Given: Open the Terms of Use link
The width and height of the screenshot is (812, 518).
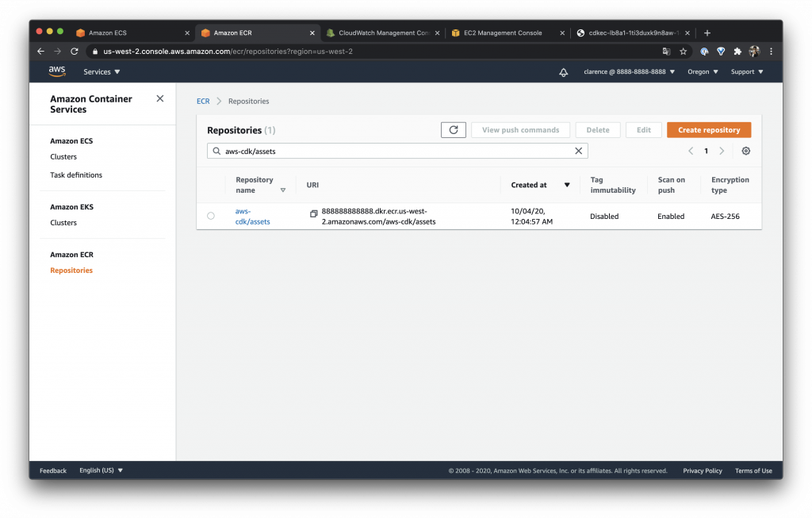Looking at the screenshot, I should 753,470.
